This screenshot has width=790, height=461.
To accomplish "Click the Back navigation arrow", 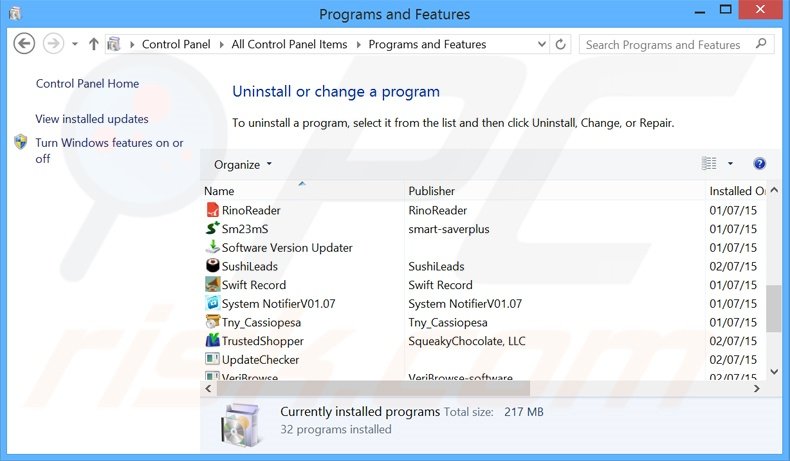I will [24, 44].
